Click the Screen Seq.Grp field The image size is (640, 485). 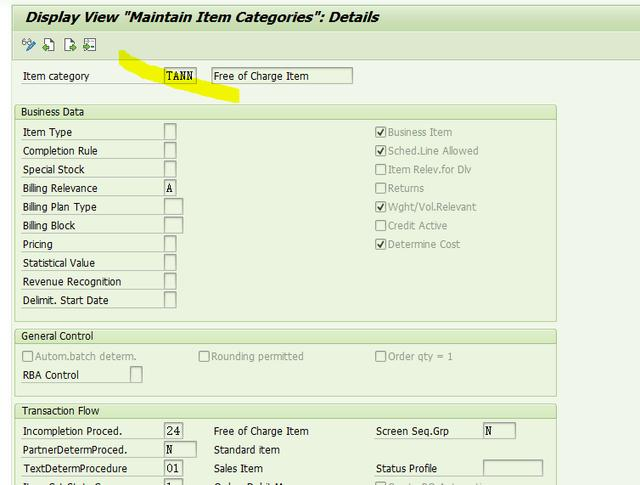click(499, 431)
